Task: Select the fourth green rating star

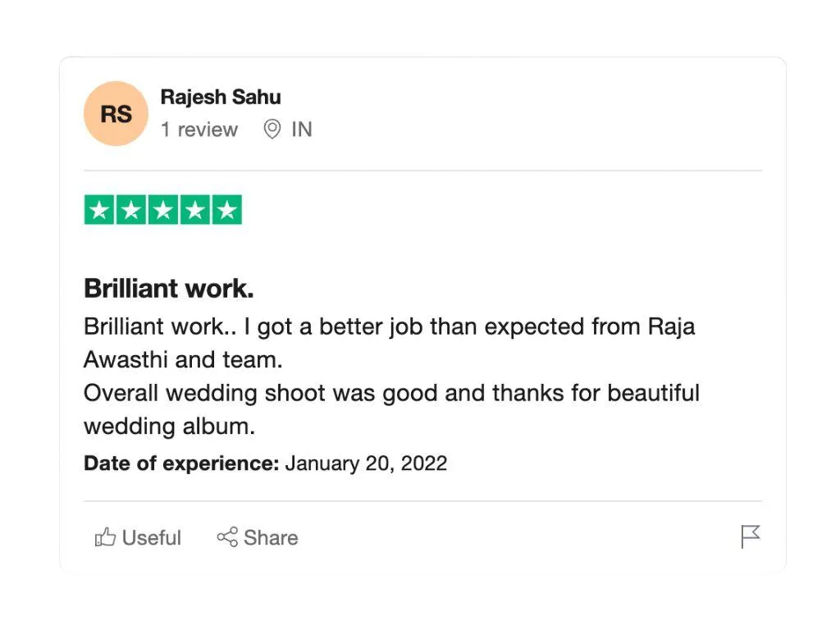Action: tap(195, 209)
